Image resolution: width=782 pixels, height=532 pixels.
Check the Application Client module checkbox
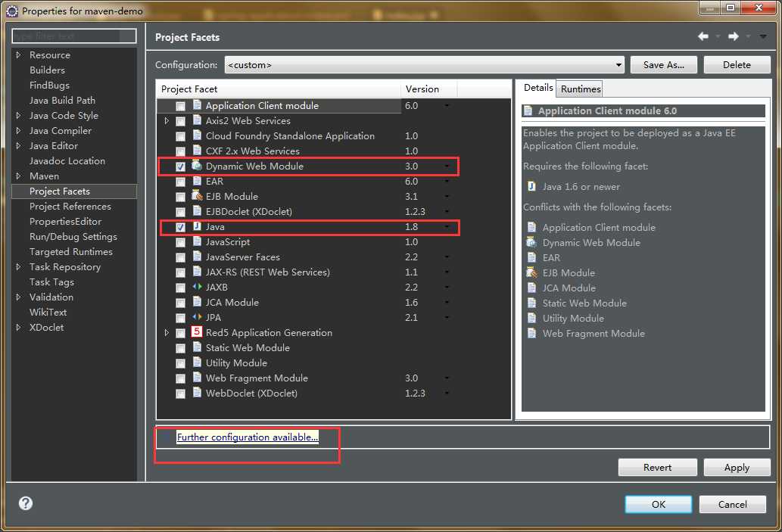(x=180, y=106)
